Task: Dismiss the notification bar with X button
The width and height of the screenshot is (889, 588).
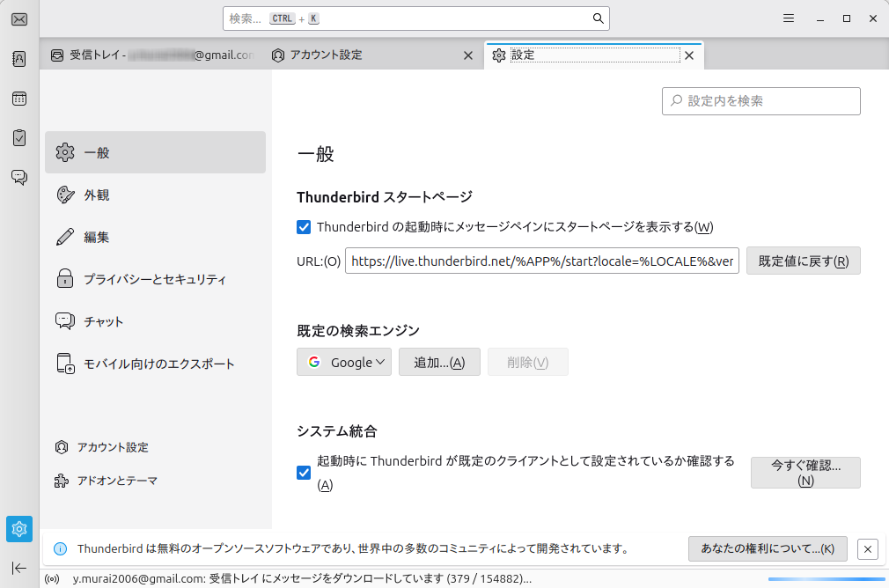Action: (867, 548)
